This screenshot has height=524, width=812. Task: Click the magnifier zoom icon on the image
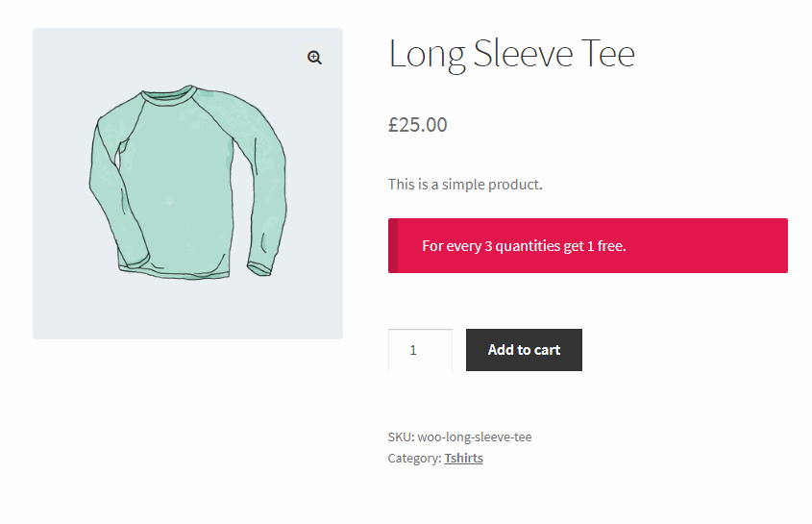314,58
